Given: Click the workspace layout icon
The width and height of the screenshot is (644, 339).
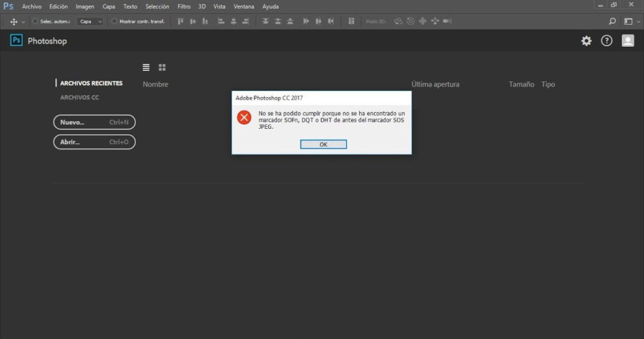Looking at the screenshot, I should click(628, 21).
